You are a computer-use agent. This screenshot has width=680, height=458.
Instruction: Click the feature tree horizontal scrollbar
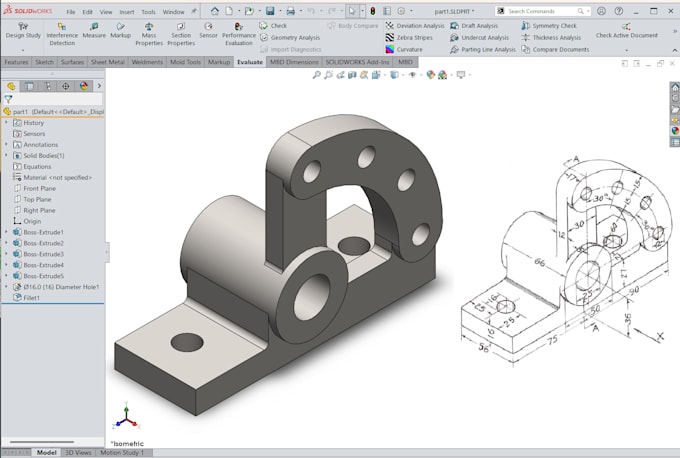42,442
